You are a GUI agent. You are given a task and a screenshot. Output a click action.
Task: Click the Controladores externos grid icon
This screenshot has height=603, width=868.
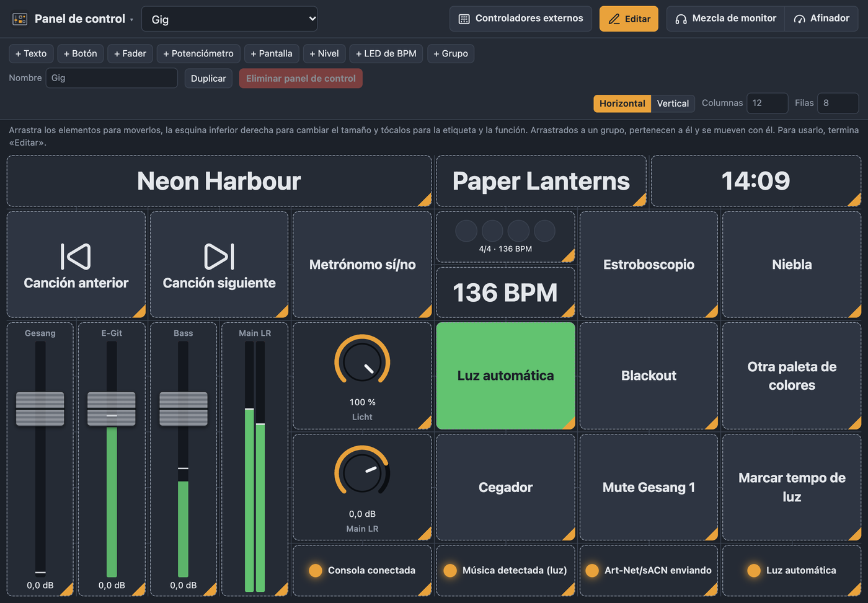tap(464, 19)
